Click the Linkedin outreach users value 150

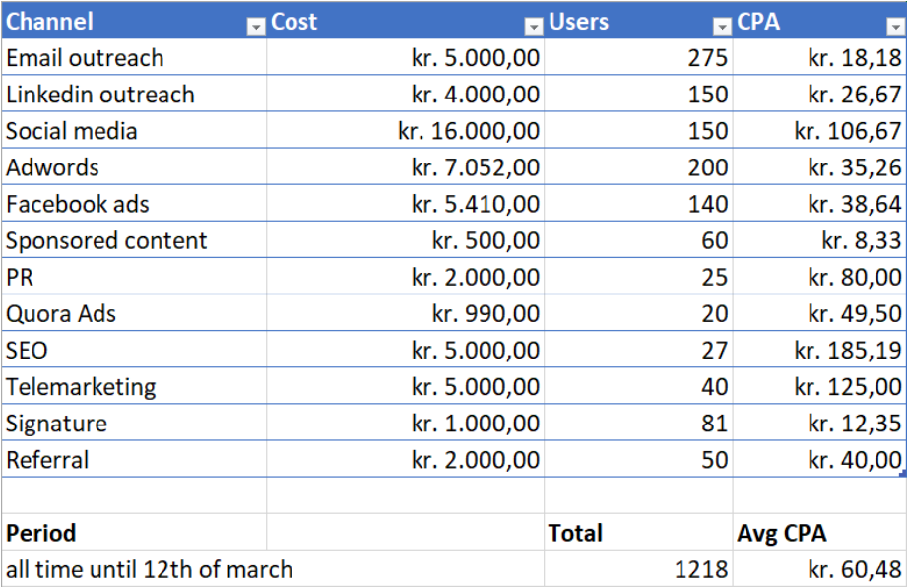click(x=638, y=94)
